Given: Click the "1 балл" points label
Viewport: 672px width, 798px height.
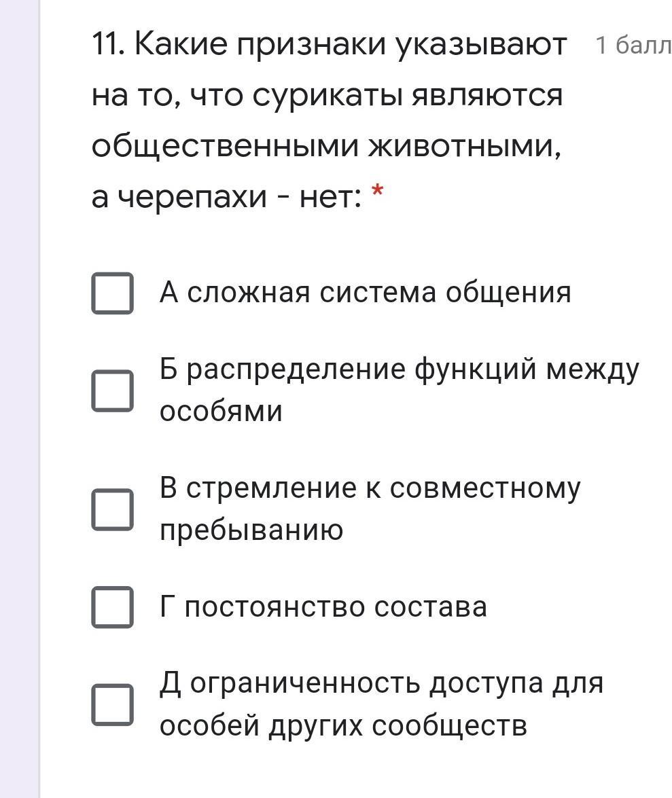Looking at the screenshot, I should coord(633,46).
